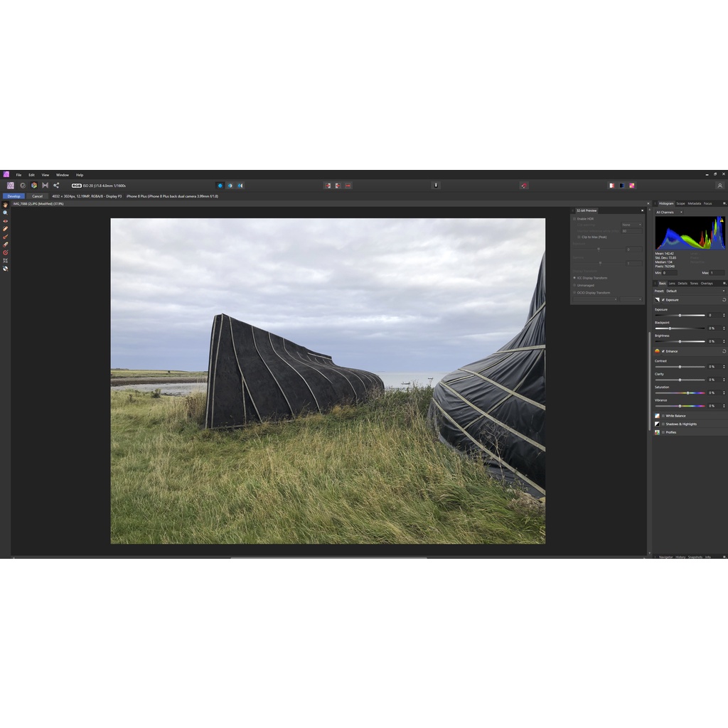Open the Basic panel options menu
728x728 pixels.
[x=724, y=283]
